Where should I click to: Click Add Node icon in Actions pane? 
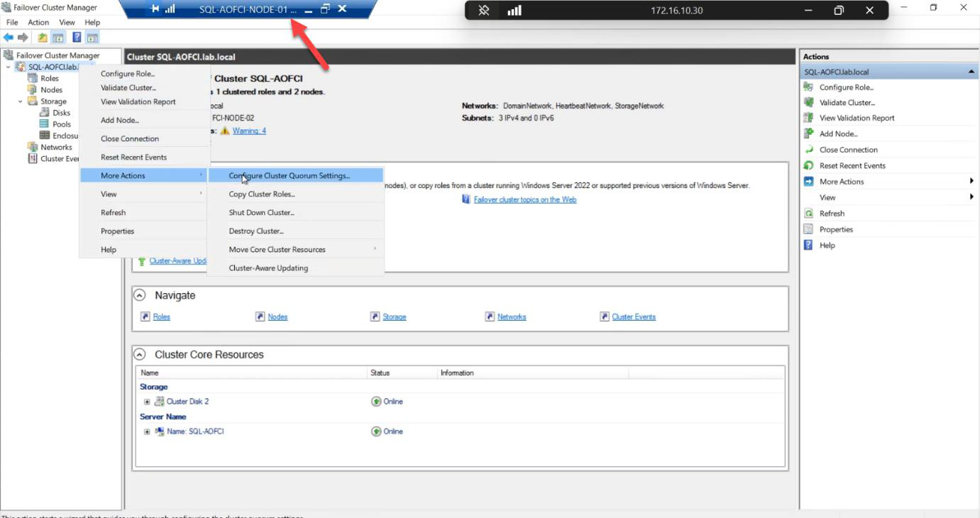pyautogui.click(x=808, y=133)
